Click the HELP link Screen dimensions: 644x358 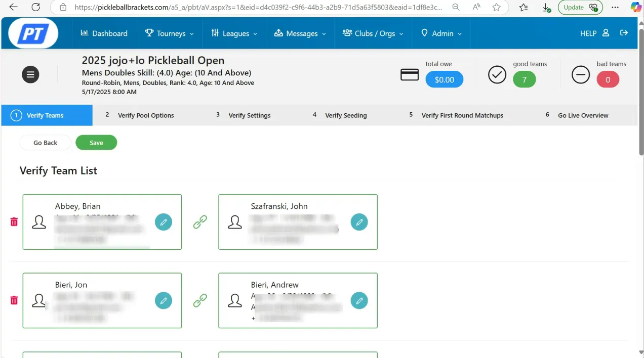(588, 33)
